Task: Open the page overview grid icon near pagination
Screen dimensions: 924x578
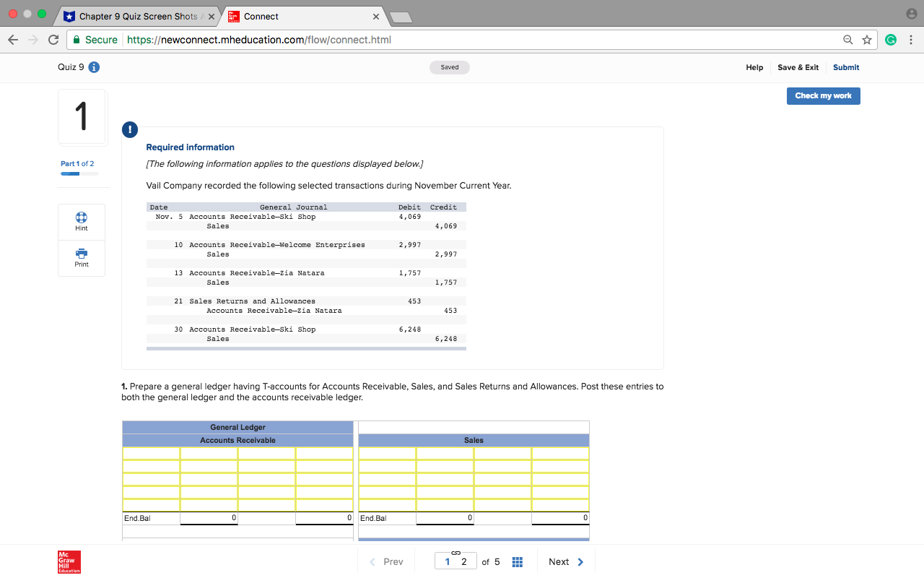Action: 517,561
